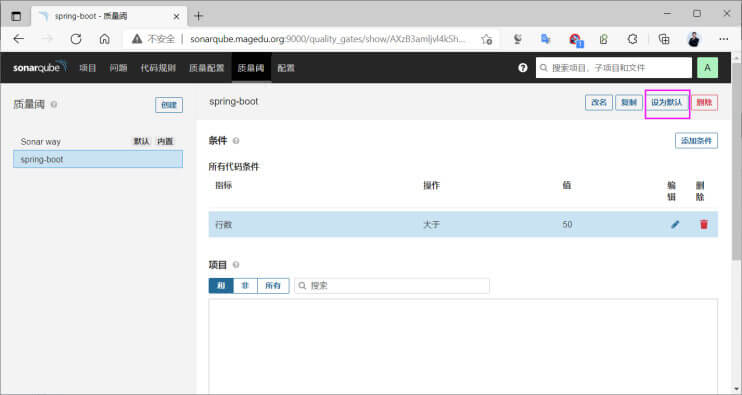Select the 非 (without) project filter
The image size is (742, 395).
click(245, 285)
